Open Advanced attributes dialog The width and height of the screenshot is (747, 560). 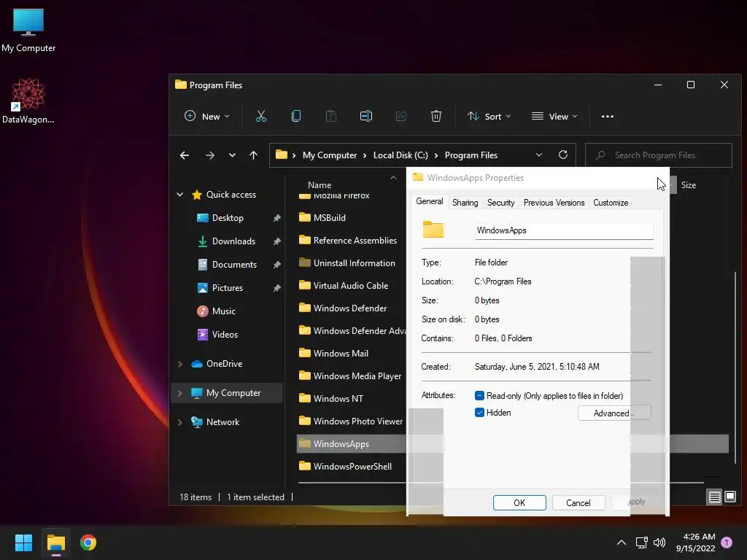coord(614,413)
